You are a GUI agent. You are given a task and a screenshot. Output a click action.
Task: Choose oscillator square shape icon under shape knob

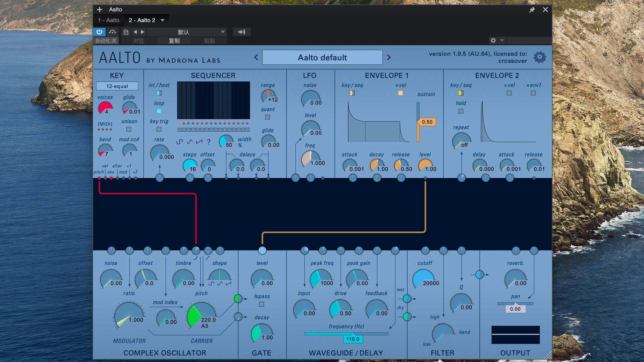(x=211, y=284)
